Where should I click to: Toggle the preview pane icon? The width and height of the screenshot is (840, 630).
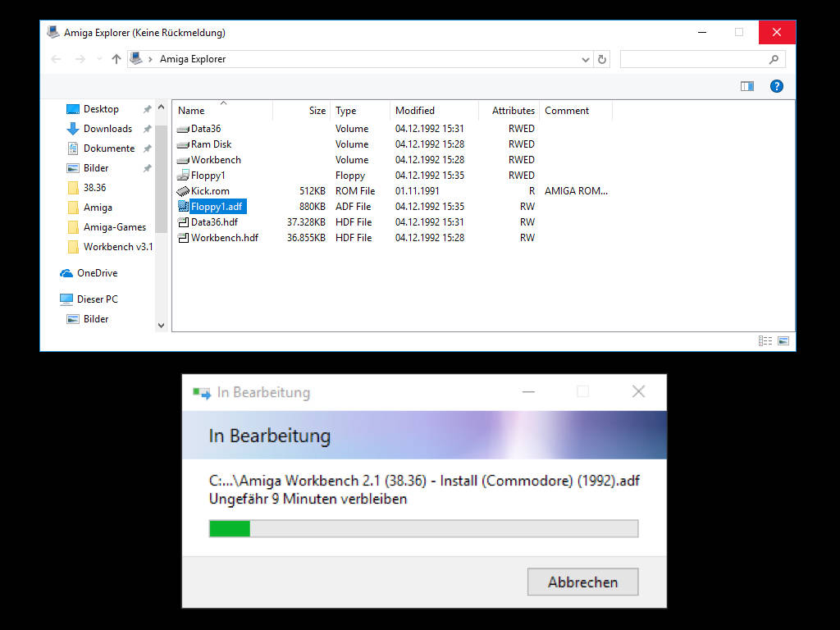[x=746, y=86]
